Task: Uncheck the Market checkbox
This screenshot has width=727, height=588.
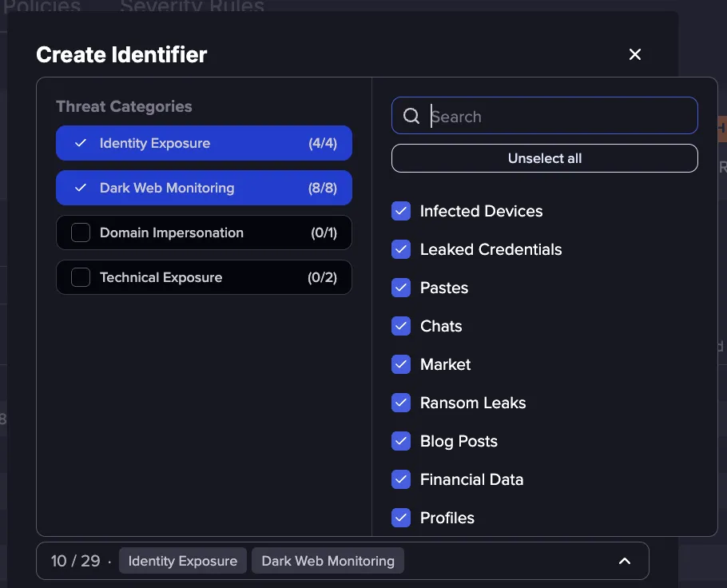Action: [401, 364]
